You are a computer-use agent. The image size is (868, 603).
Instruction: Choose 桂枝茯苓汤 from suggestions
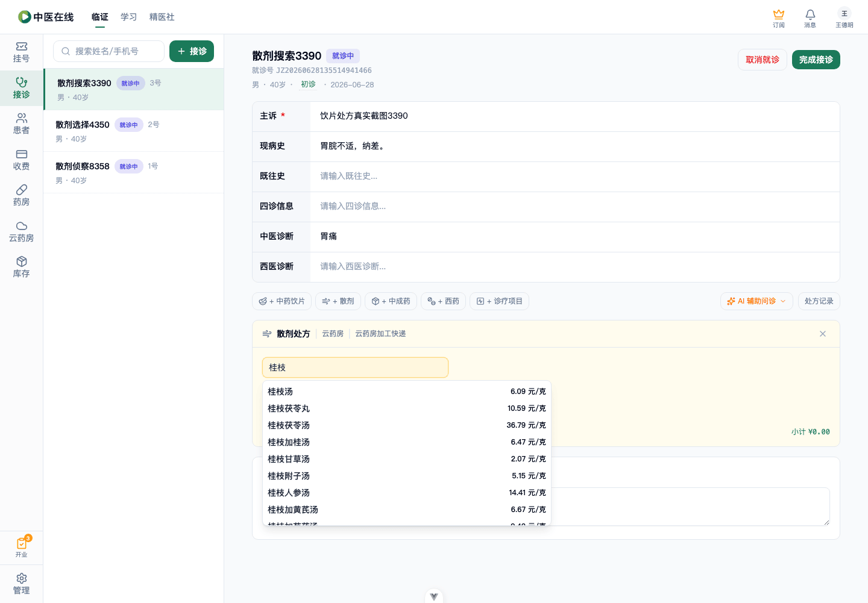click(407, 425)
